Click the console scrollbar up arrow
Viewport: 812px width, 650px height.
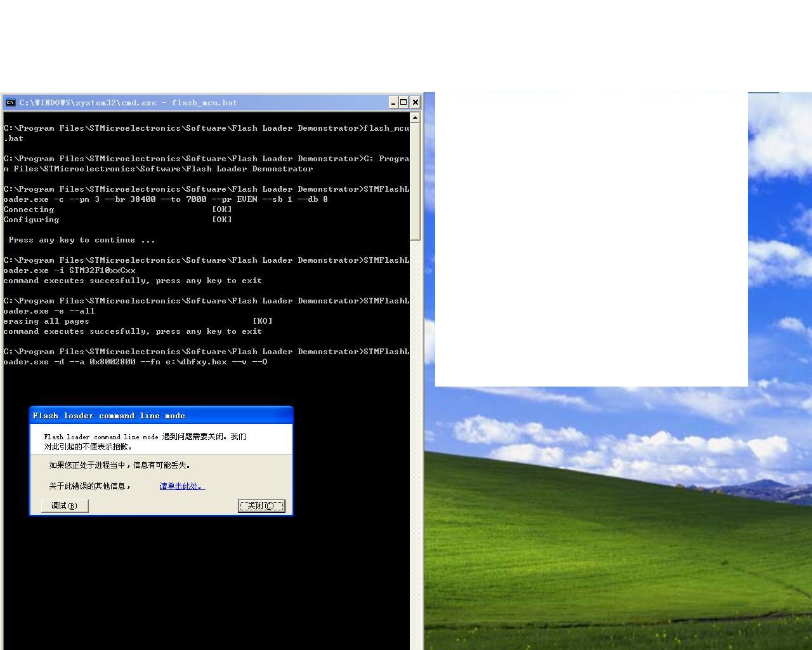(415, 117)
